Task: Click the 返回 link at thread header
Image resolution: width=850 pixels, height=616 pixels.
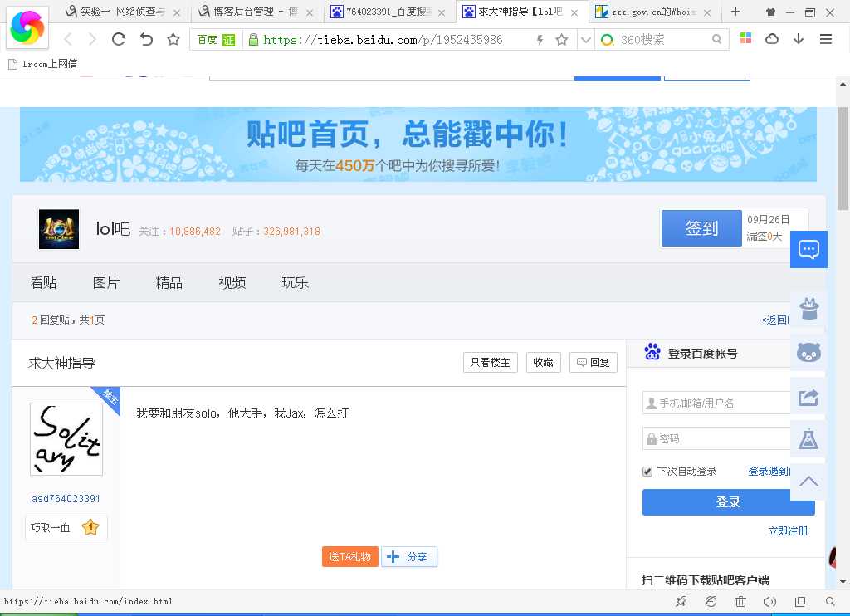Action: click(775, 320)
